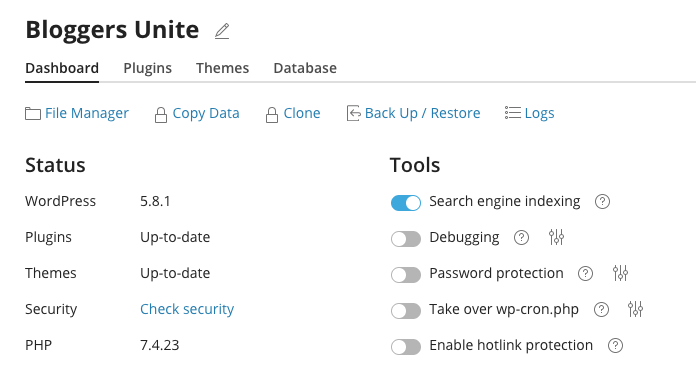This screenshot has width=696, height=372.
Task: Open the File Manager link
Action: click(x=87, y=113)
